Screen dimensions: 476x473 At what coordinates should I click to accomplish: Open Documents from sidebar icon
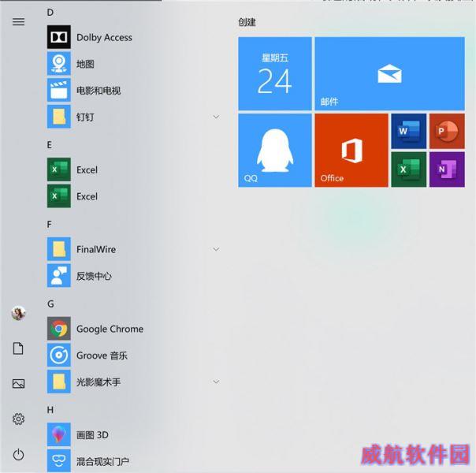pyautogui.click(x=18, y=348)
